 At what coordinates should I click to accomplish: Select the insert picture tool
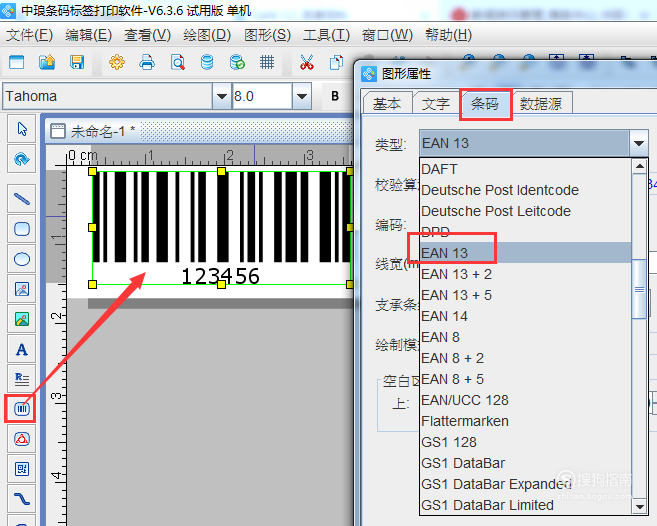point(22,289)
